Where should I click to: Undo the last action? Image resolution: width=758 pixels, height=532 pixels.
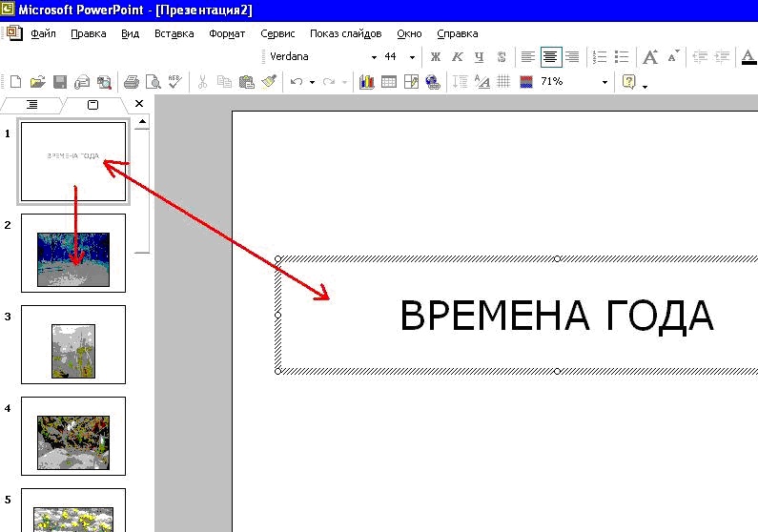pyautogui.click(x=297, y=82)
